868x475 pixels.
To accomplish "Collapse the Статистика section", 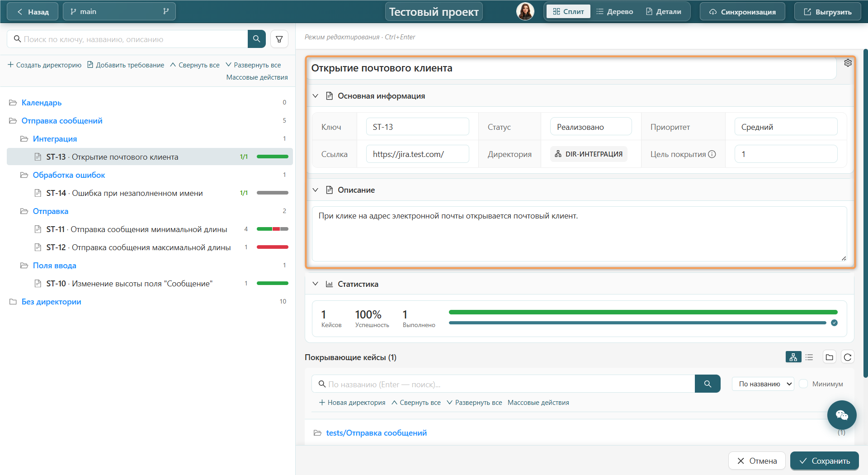I will tap(316, 284).
